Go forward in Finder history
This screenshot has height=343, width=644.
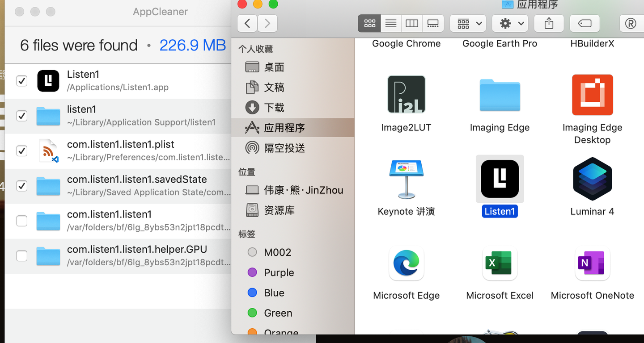pos(267,23)
